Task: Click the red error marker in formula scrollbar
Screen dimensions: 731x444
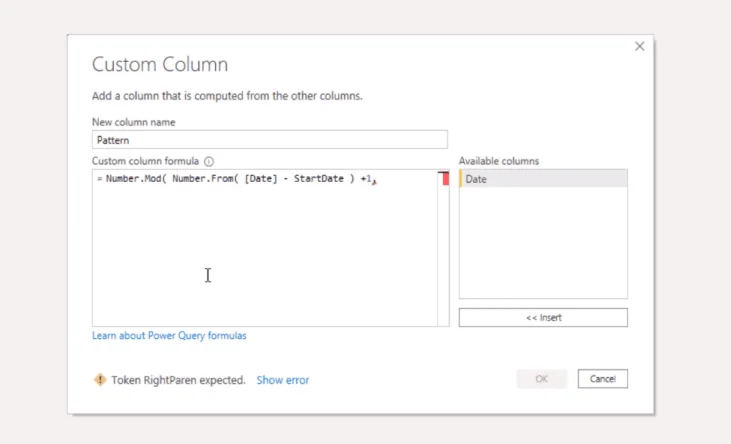Action: 445,179
